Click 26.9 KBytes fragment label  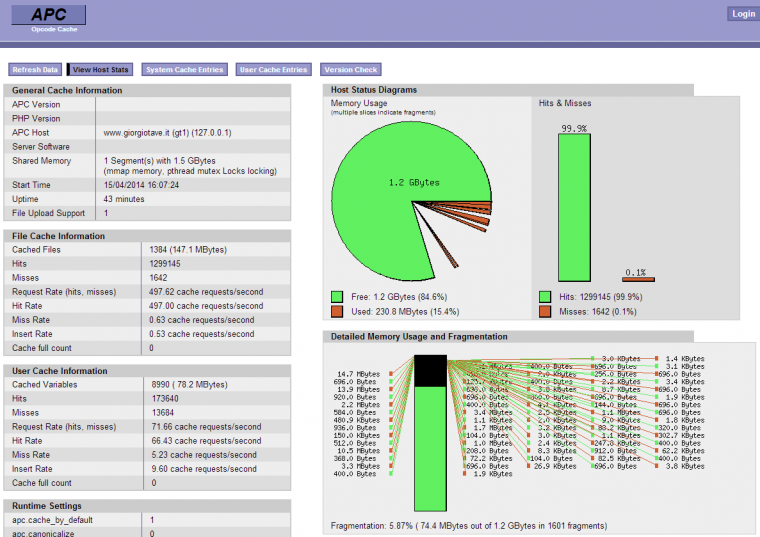pyautogui.click(x=555, y=466)
